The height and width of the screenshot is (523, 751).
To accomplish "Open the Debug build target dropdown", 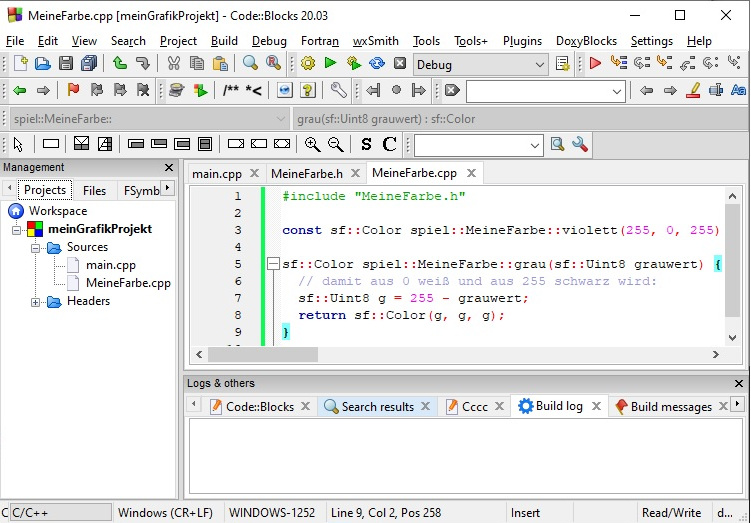I will pos(540,65).
